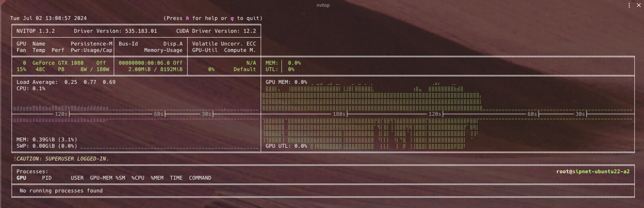Click the %MEM process column header
The image size is (644, 208).
pos(157,178)
